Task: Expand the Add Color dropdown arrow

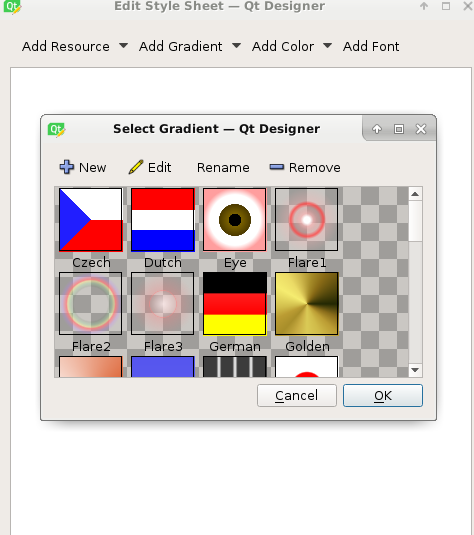Action: click(328, 45)
